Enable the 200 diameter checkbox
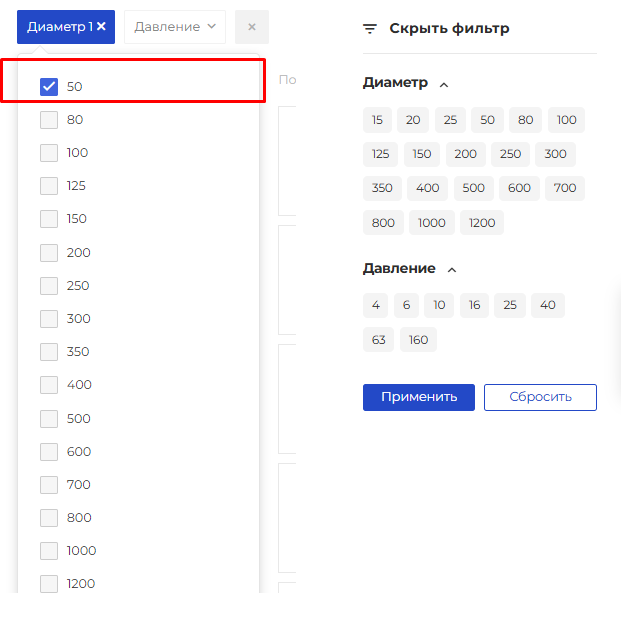The width and height of the screenshot is (633, 618). tap(49, 253)
